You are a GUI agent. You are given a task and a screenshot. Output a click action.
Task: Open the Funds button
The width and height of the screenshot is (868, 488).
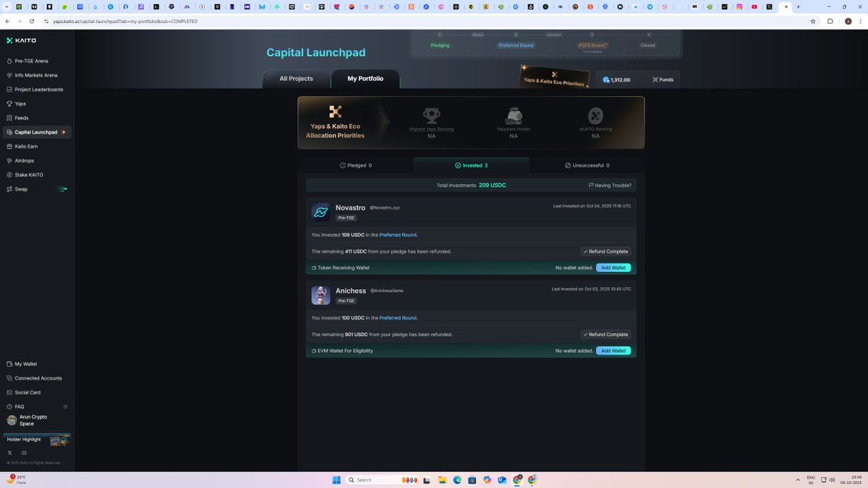(663, 80)
